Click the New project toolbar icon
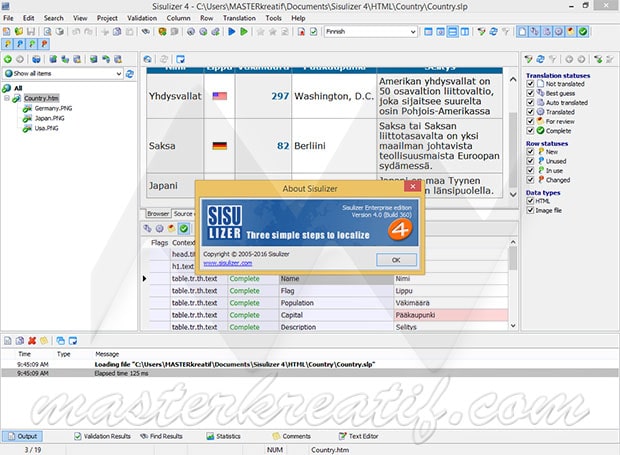Image resolution: width=620 pixels, height=455 pixels. (7, 32)
